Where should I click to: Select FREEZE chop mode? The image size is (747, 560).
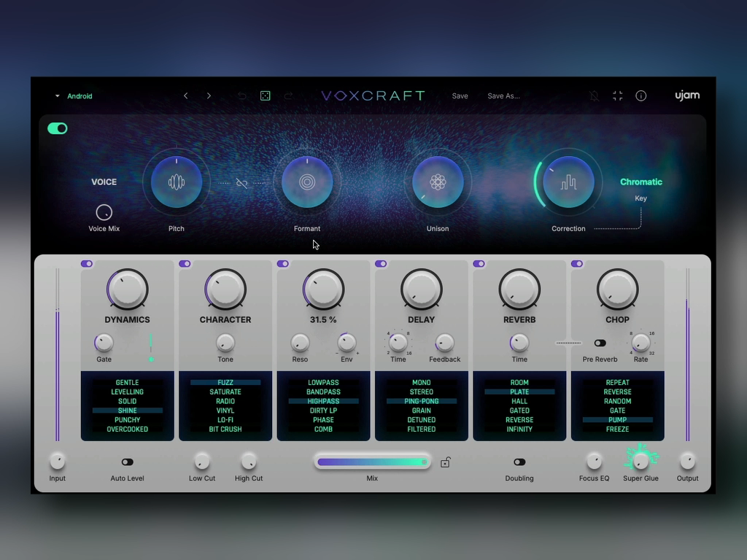(x=617, y=429)
